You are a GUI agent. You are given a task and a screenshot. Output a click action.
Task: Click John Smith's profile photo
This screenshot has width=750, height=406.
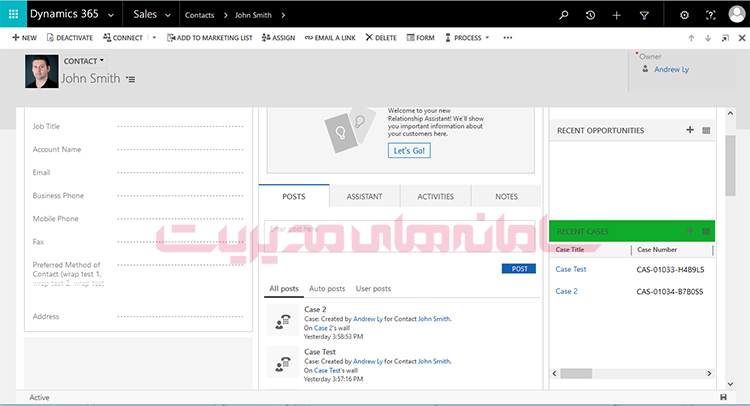tap(42, 71)
